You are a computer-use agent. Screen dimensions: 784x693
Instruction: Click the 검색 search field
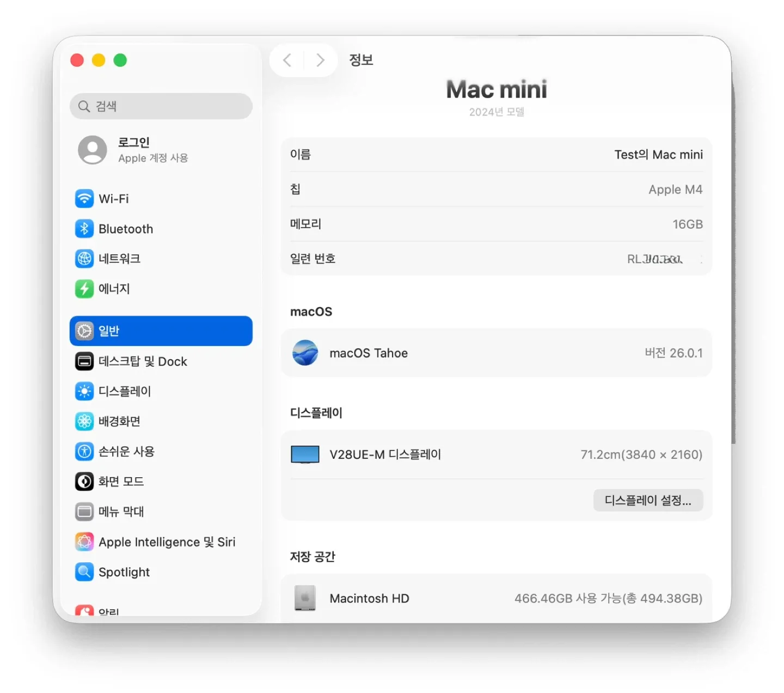pyautogui.click(x=161, y=106)
